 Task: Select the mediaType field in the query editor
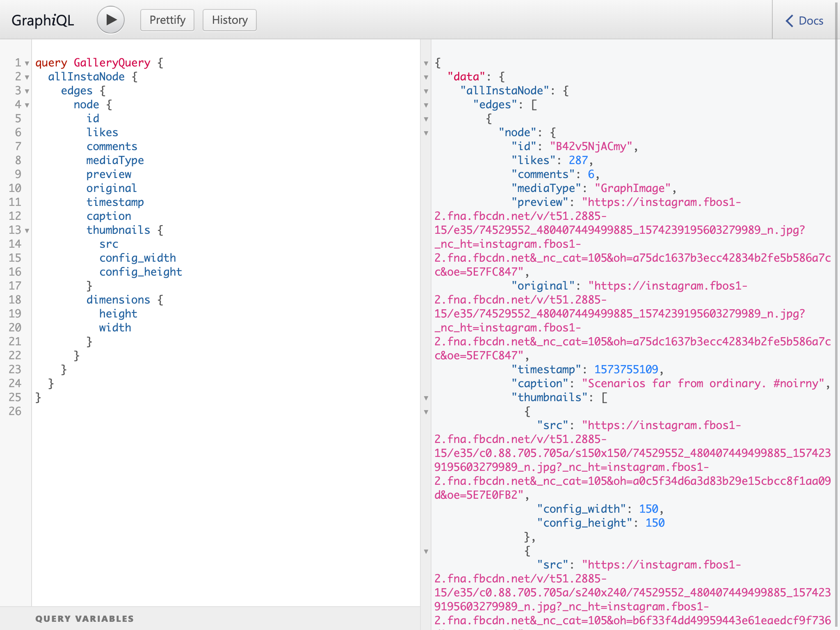115,160
